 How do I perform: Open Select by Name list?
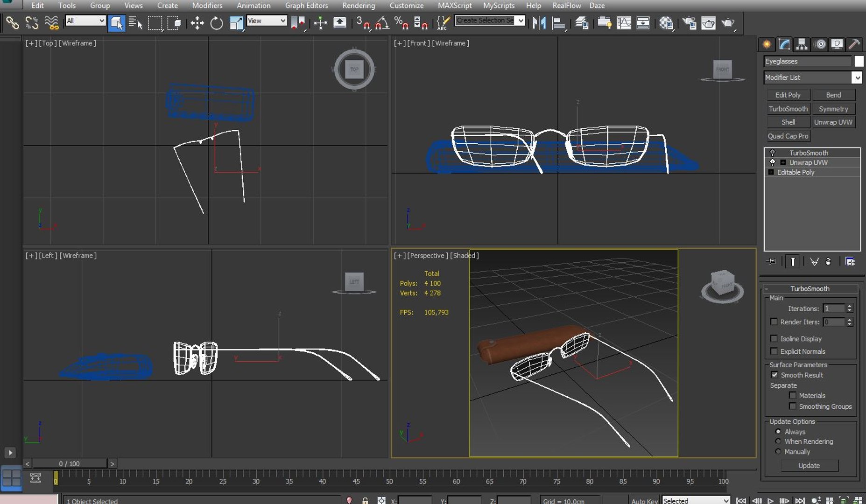click(x=135, y=23)
